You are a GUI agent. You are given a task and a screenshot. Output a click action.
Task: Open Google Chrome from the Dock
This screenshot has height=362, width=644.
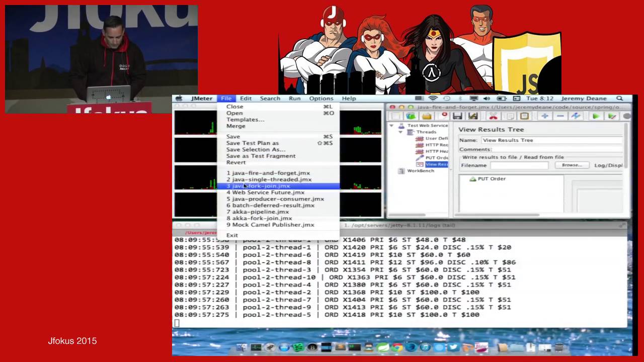pos(397,347)
